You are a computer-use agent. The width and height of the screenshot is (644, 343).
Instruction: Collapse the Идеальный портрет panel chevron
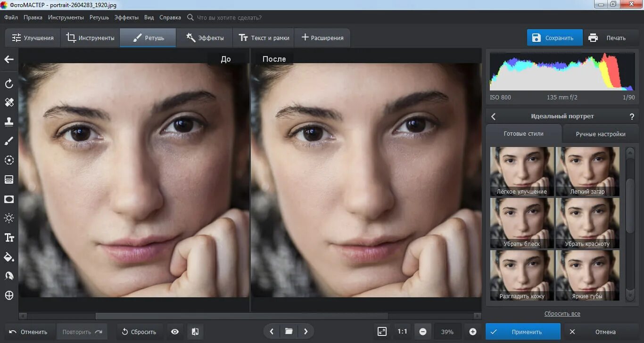(x=494, y=116)
